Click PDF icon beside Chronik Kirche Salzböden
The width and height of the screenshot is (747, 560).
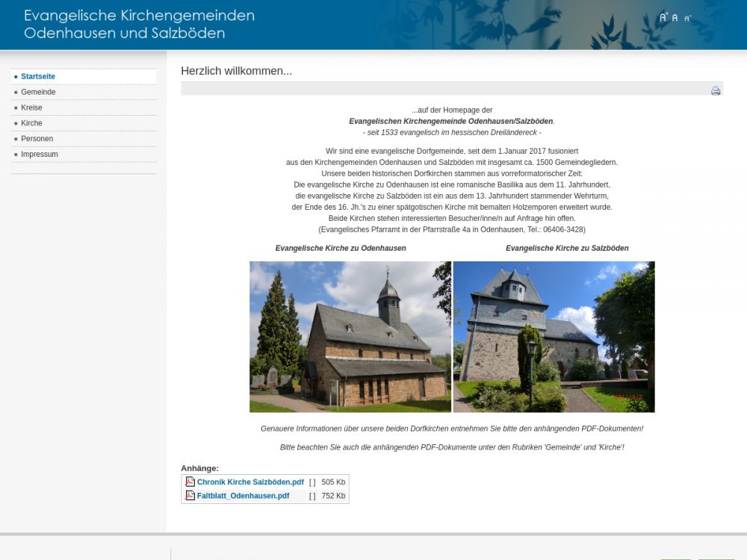tap(190, 482)
